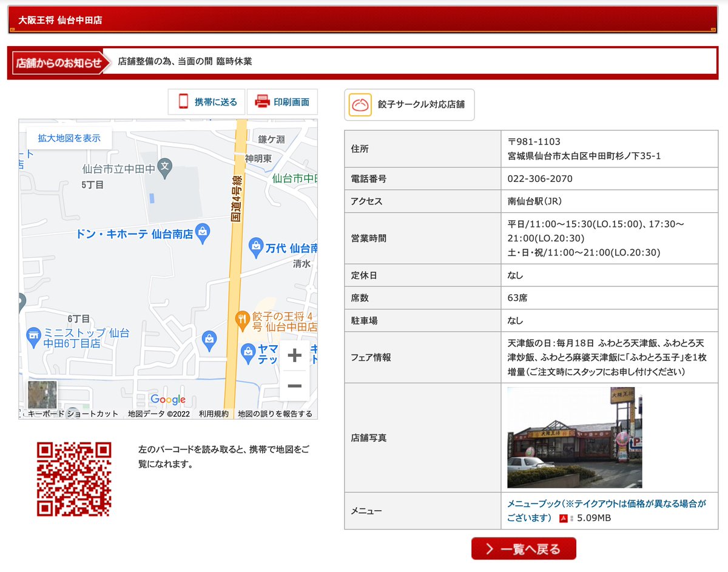The image size is (728, 572).
Task: Open 利用規約 link on map footer
Action: [214, 414]
